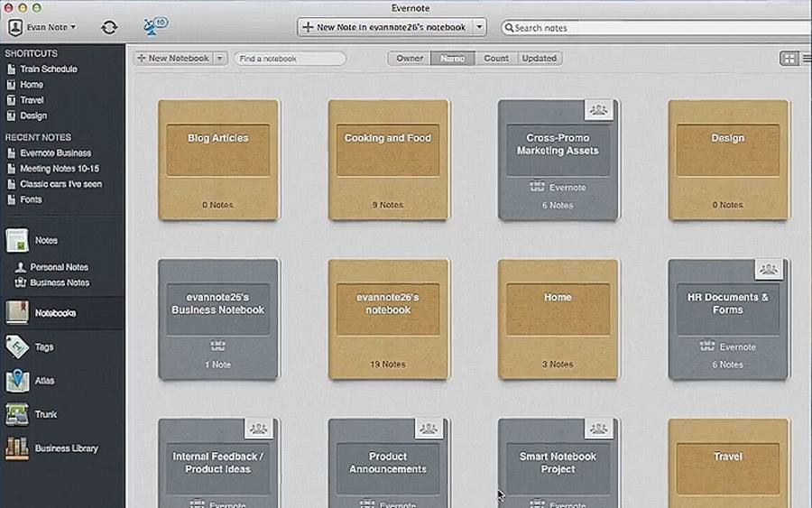This screenshot has height=508, width=812.
Task: Open the Blog Articles notebook
Action: tap(218, 160)
